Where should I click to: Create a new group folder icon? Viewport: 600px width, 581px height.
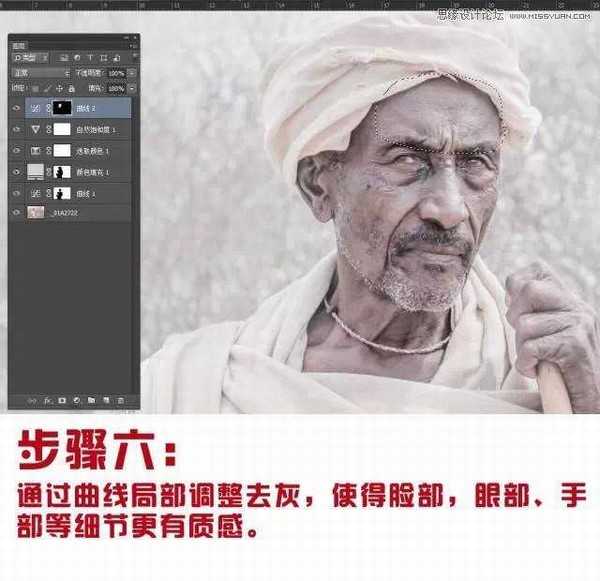(x=91, y=399)
